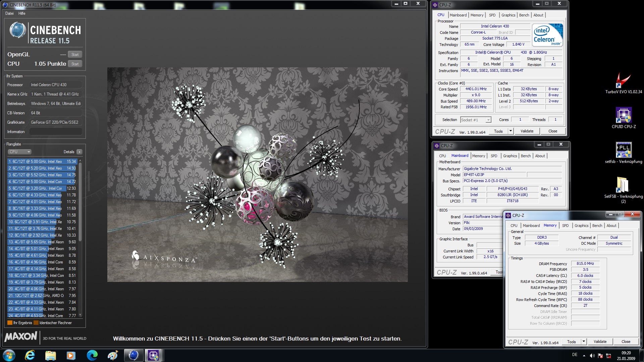Screen dimensions: 644x362
Task: Switch to Bench tab in top CPU-Z window
Action: point(524,15)
